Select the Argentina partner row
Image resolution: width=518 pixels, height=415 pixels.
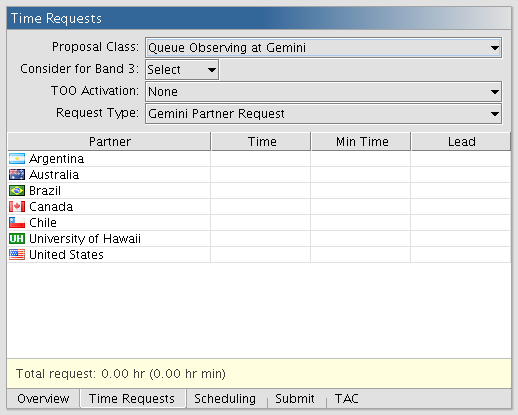click(x=259, y=159)
